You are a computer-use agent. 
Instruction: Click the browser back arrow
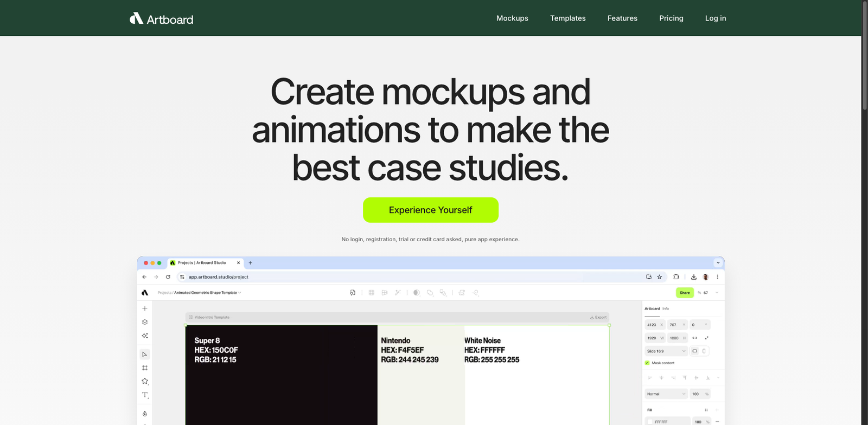(144, 276)
